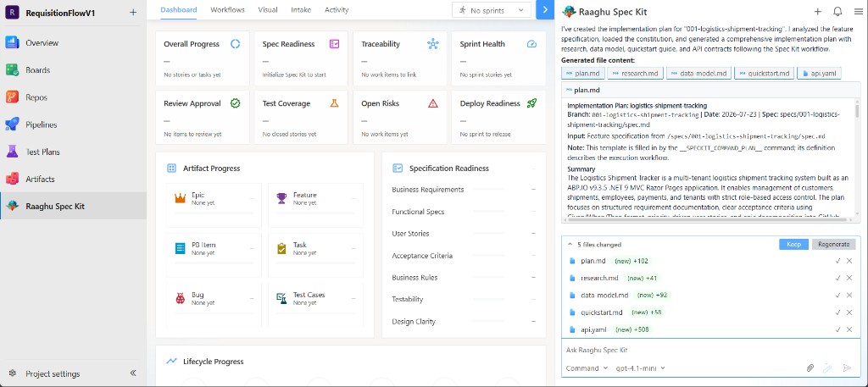Screen dimensions: 868x387
Task: Attach a file using the paperclip icon
Action: 810,368
